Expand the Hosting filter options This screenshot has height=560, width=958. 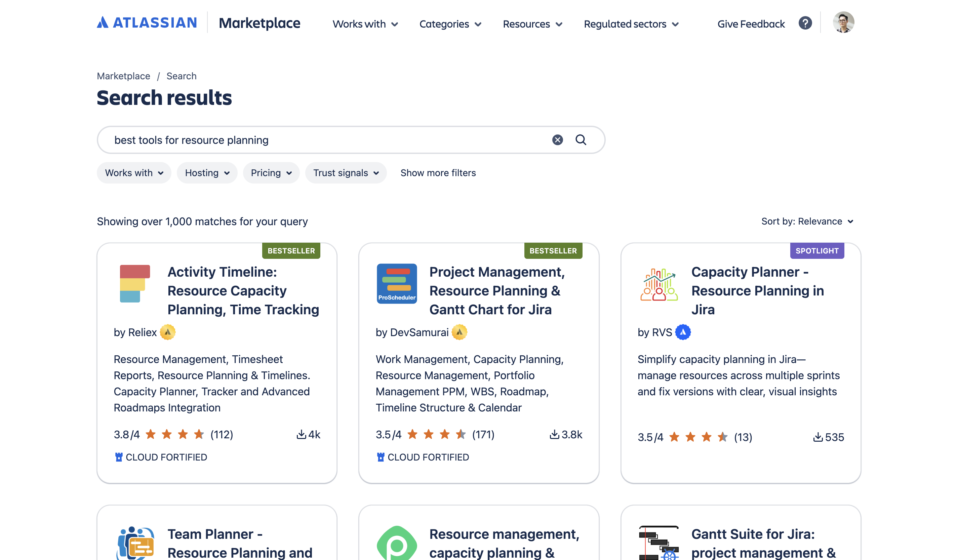point(207,172)
